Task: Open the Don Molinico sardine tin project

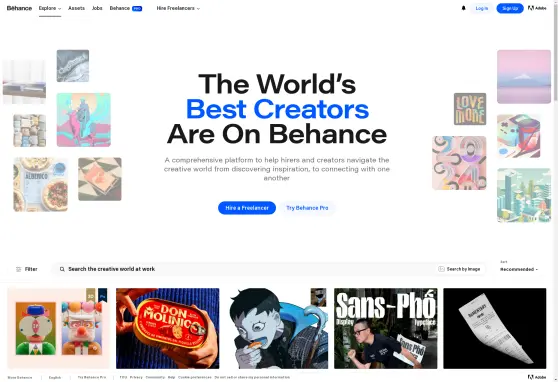Action: click(168, 329)
